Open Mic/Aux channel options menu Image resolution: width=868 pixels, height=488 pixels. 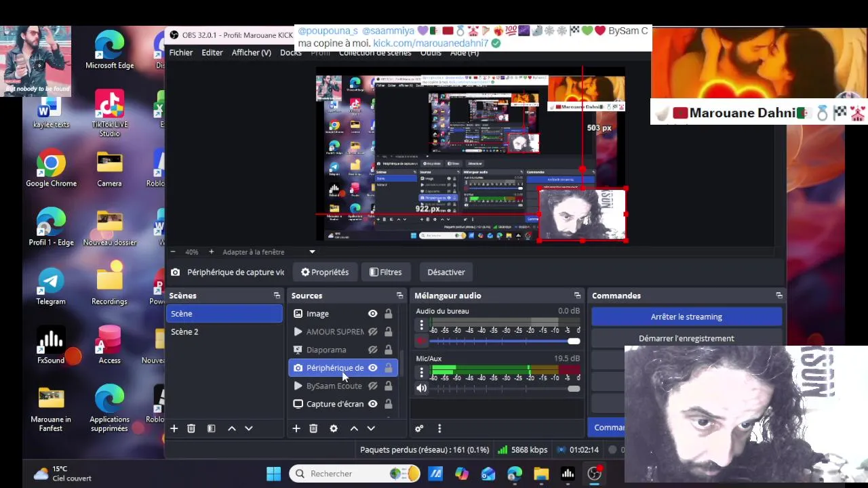[421, 372]
